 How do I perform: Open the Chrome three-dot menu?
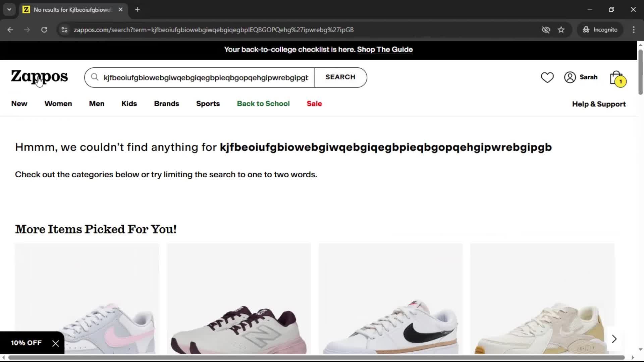click(x=634, y=30)
